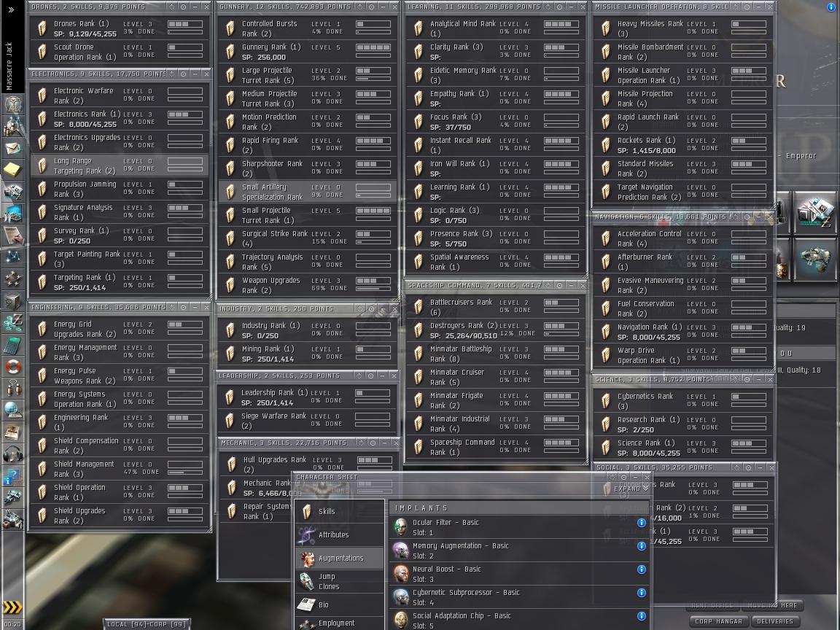Open the lifebuoy help icon in sidebar

12,367
